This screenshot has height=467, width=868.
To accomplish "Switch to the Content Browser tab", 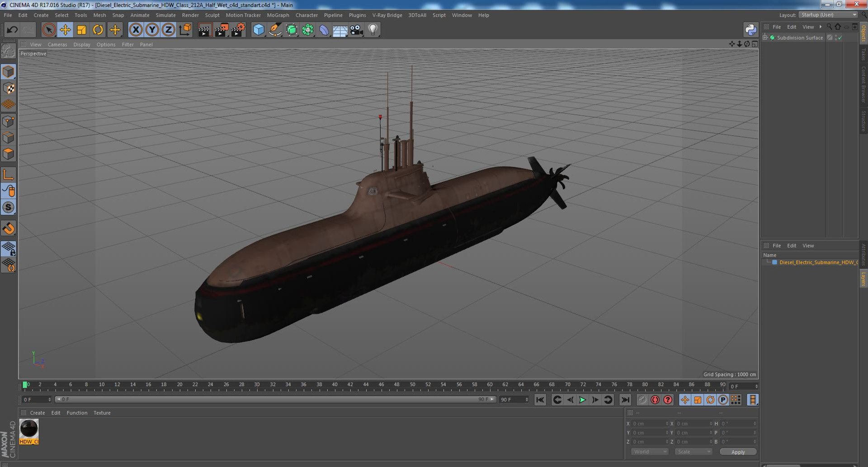I will 863,84.
